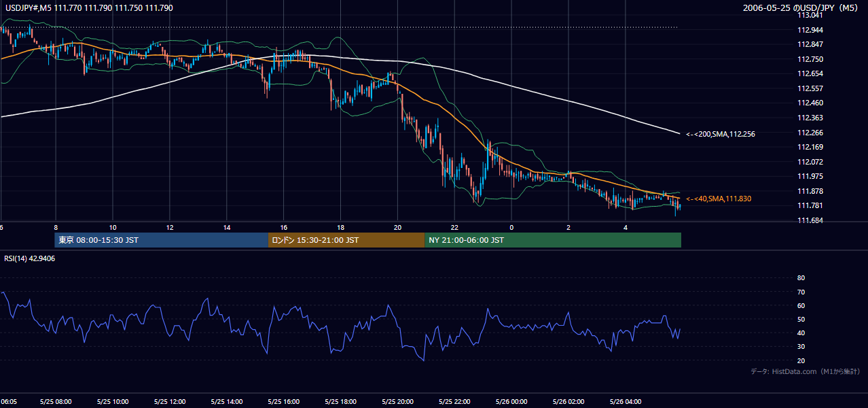Select the RSI(14) 42.9406 indicator label
Image resolution: width=868 pixels, height=408 pixels.
30,258
